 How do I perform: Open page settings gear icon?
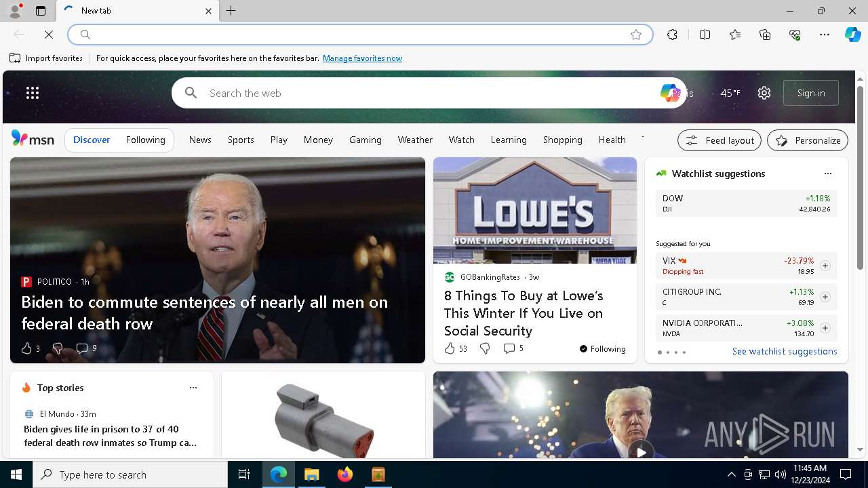764,93
